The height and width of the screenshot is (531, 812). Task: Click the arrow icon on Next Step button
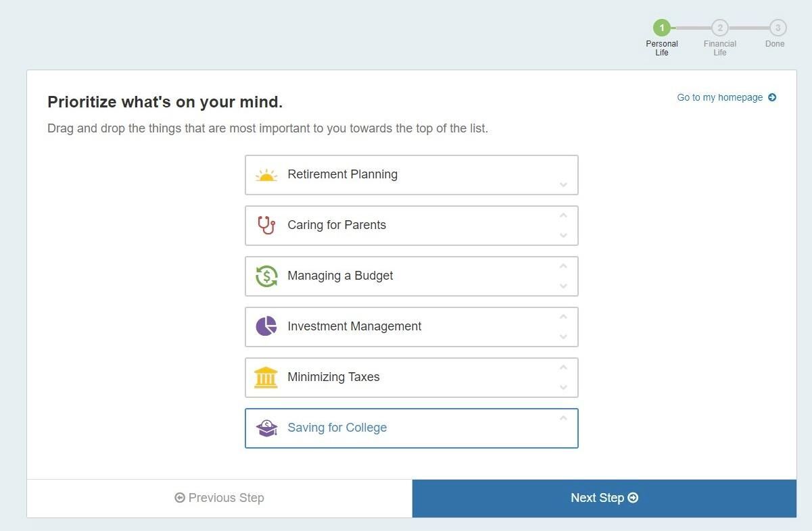634,498
